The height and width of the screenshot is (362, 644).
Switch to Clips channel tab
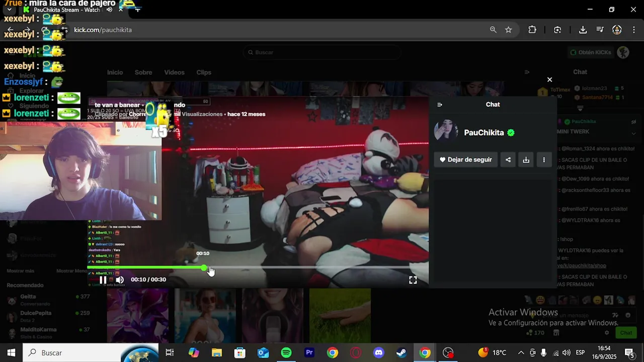[x=204, y=72]
